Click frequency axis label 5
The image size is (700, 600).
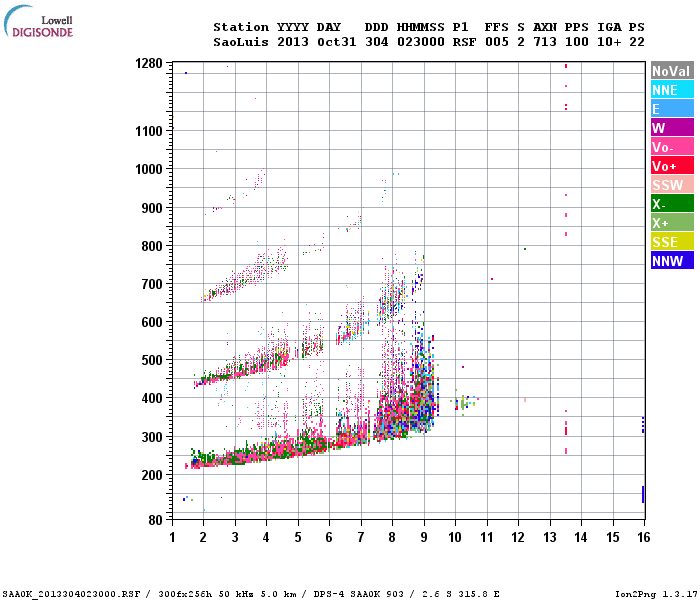(298, 537)
